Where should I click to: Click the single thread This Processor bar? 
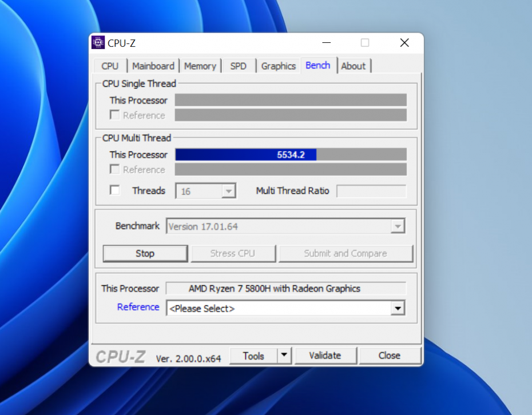291,100
